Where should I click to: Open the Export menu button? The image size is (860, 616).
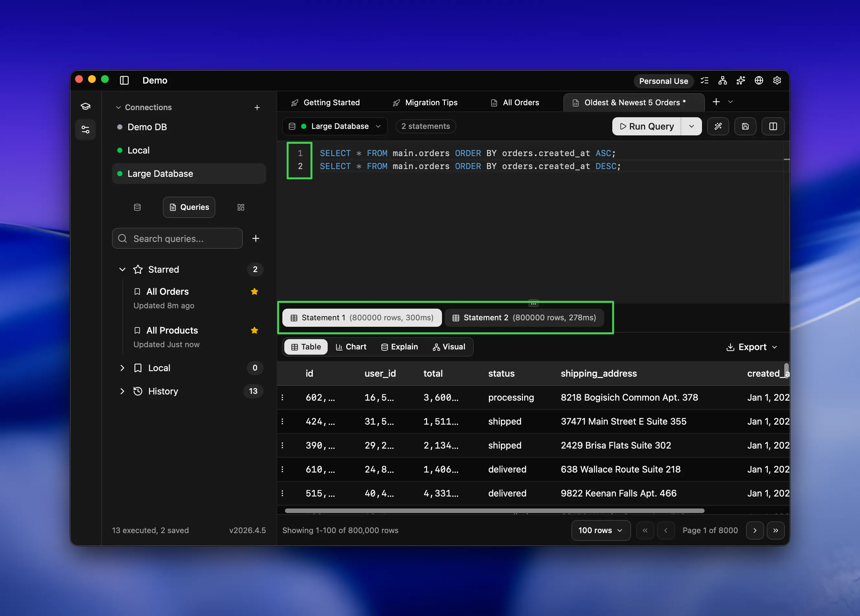pyautogui.click(x=752, y=347)
